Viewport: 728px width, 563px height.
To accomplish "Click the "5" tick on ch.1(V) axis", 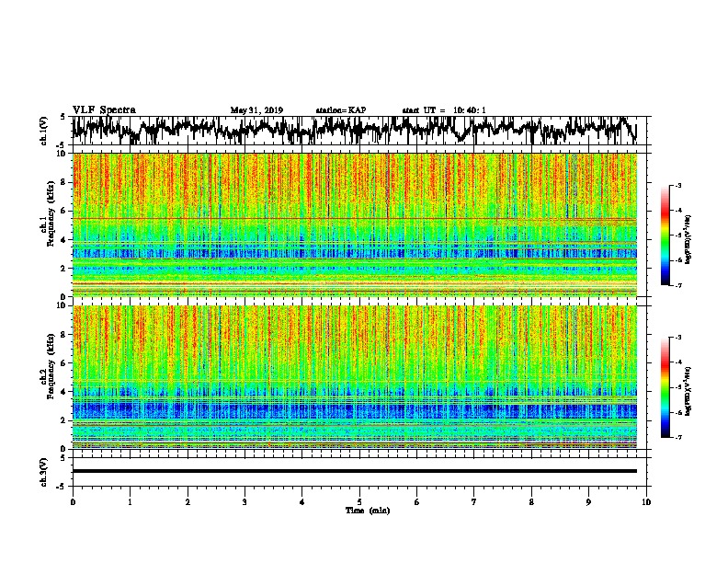I will click(63, 118).
